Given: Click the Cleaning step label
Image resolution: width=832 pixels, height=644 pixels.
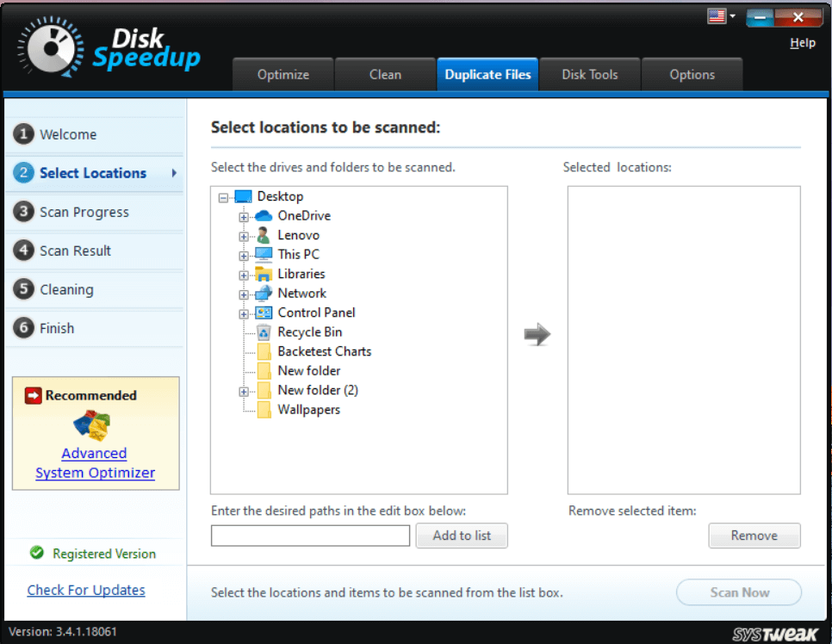Looking at the screenshot, I should pyautogui.click(x=67, y=289).
